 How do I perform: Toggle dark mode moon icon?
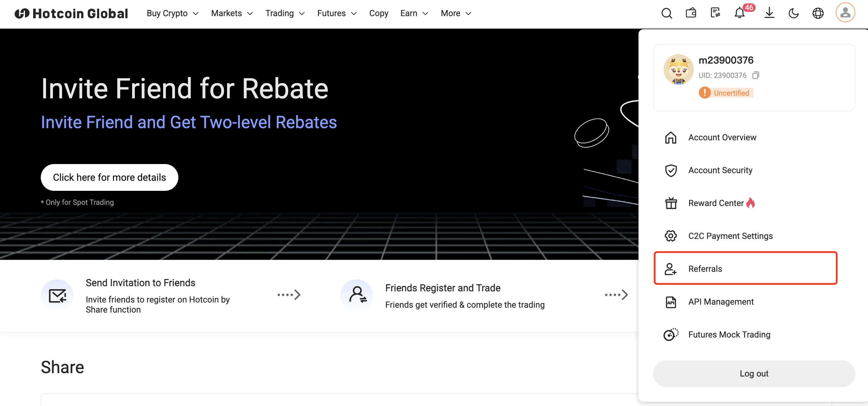(793, 13)
